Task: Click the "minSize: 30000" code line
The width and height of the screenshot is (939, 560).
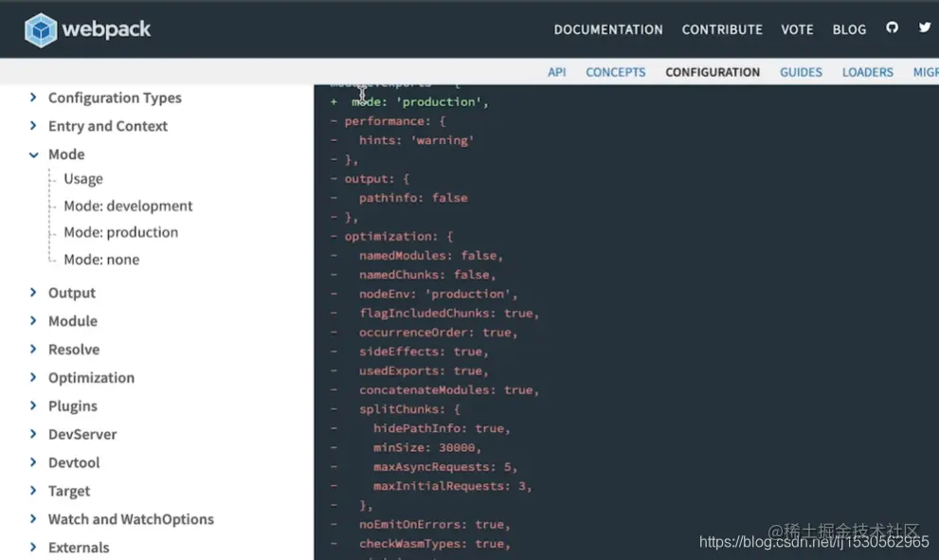Action: coord(427,447)
